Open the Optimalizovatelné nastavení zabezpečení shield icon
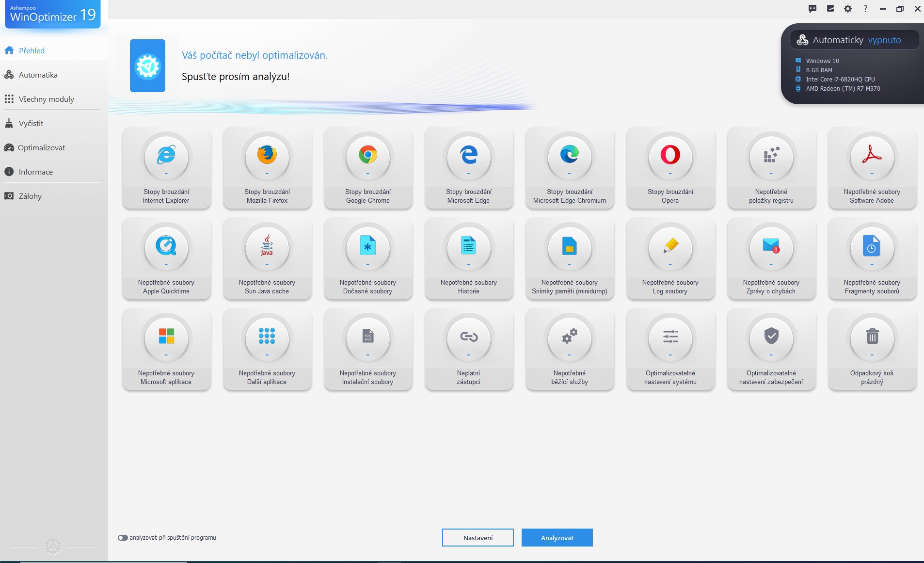This screenshot has width=924, height=563. 771,337
